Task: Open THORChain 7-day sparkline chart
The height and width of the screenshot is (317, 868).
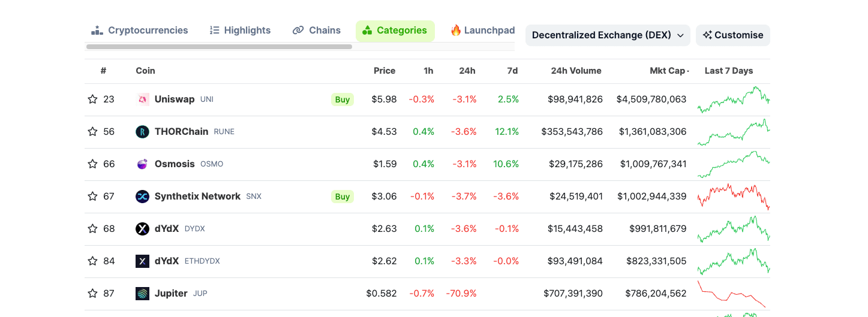Action: coord(734,132)
